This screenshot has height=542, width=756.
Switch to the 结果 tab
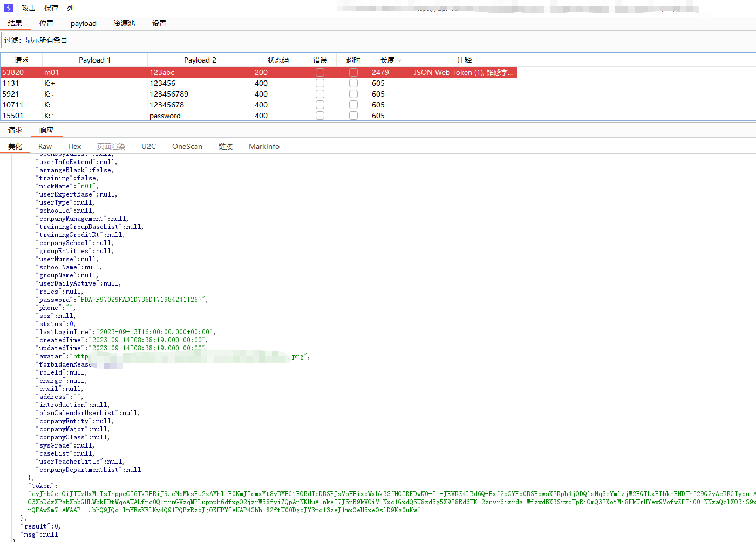coord(15,23)
